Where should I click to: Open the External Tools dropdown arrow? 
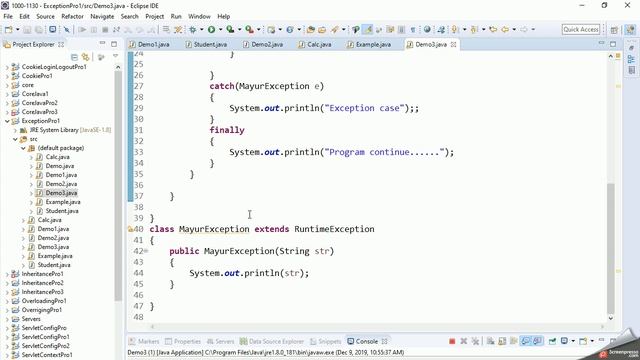point(258,29)
